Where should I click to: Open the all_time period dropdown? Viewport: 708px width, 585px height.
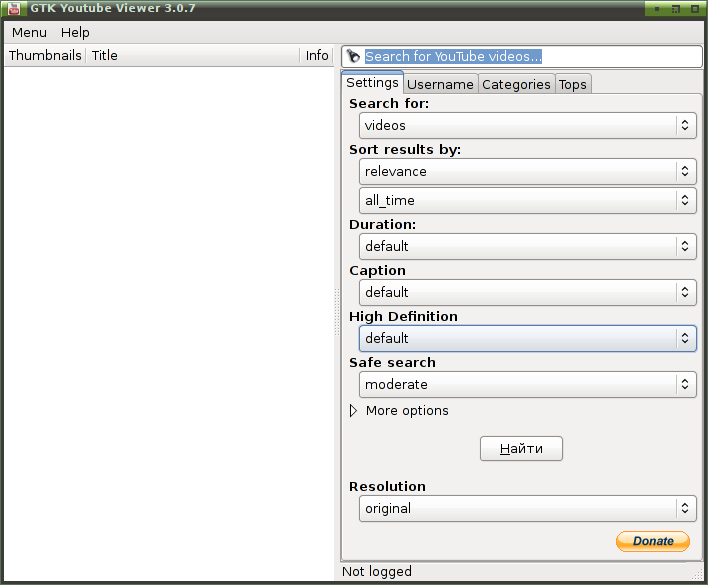click(527, 200)
